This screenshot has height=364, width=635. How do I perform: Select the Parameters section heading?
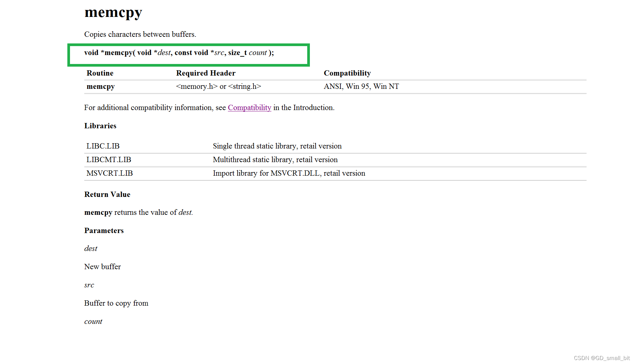(104, 230)
